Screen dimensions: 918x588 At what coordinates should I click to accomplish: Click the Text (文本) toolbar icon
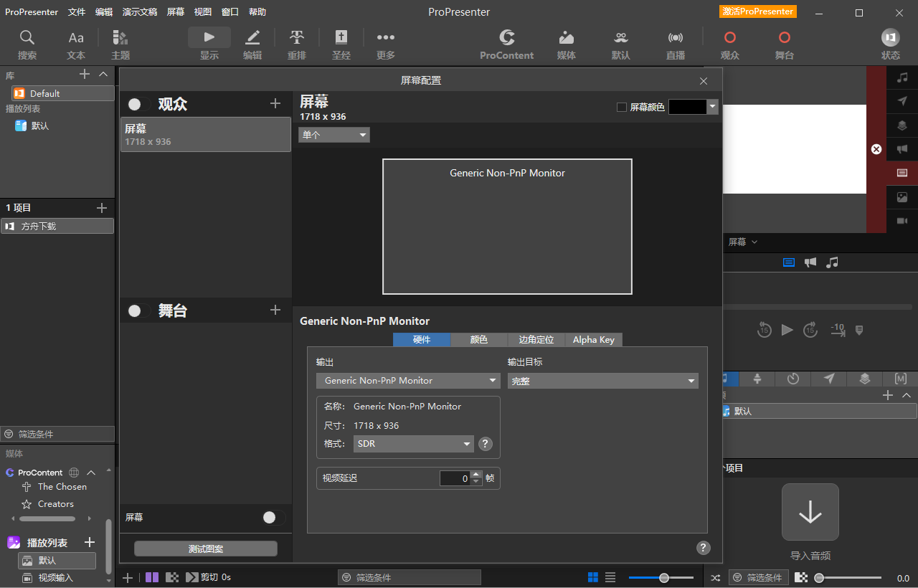(x=76, y=44)
